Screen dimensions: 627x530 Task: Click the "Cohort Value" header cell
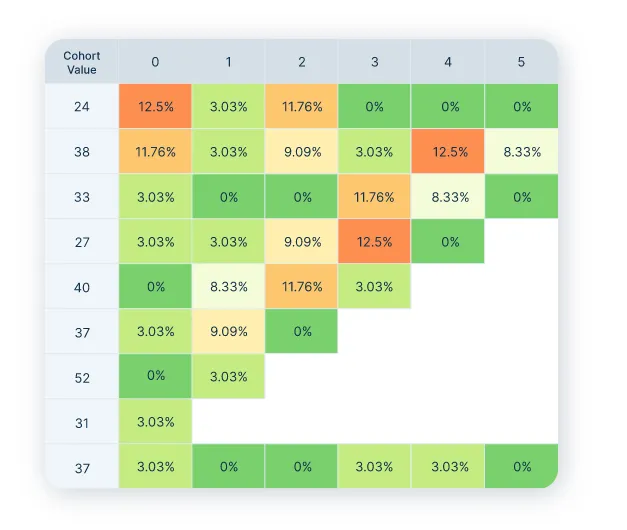tap(81, 62)
